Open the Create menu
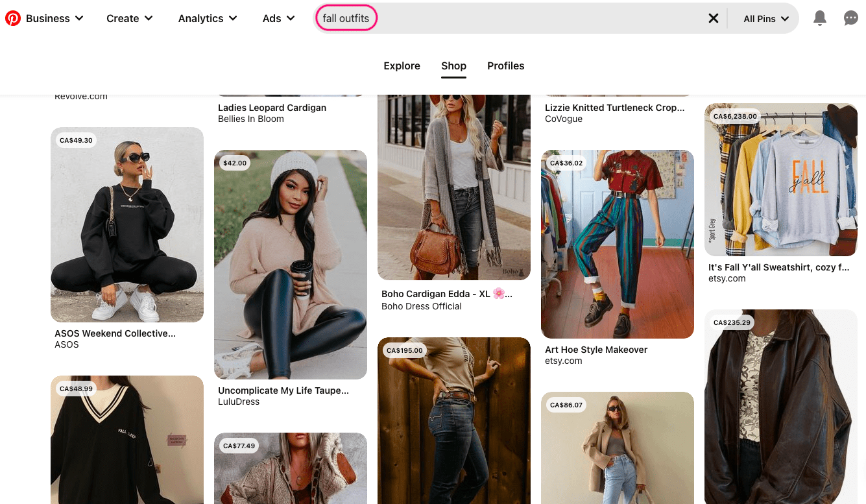 tap(129, 18)
